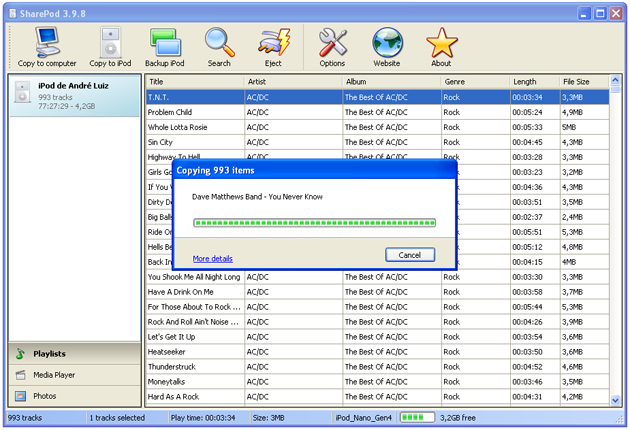The height and width of the screenshot is (430, 630).
Task: Sort by Genre column header
Action: tap(476, 82)
